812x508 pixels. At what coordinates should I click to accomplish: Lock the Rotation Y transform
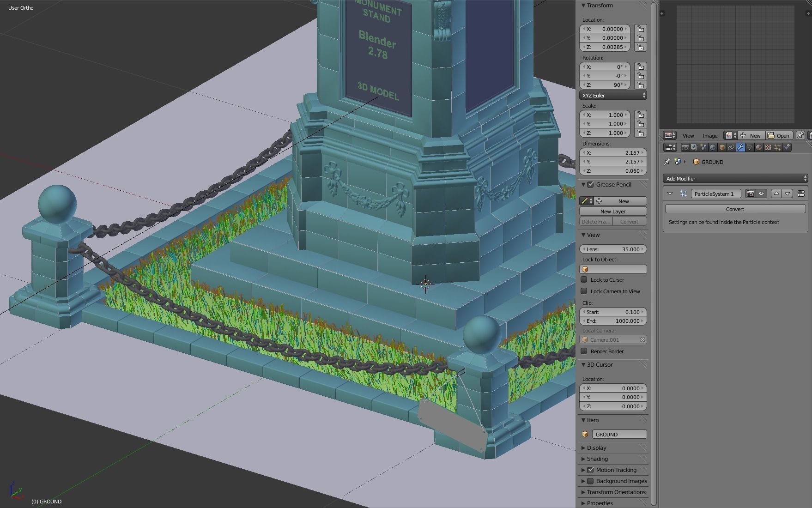point(640,76)
